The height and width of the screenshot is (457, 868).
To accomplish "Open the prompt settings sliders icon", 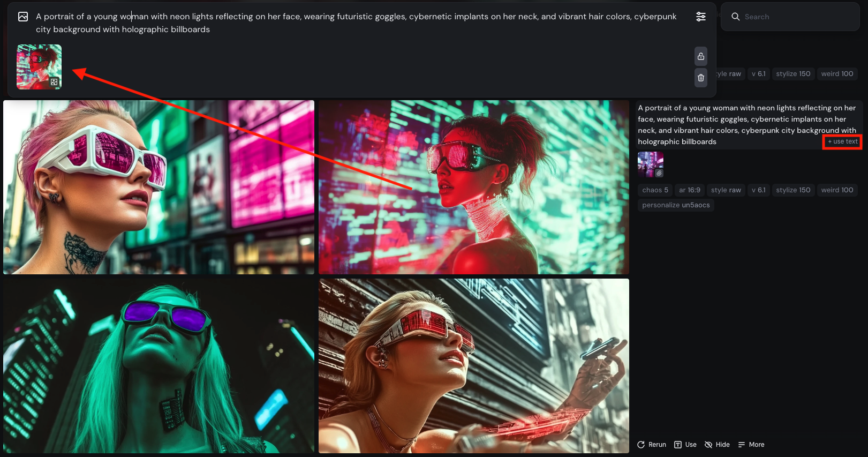I will pos(700,17).
